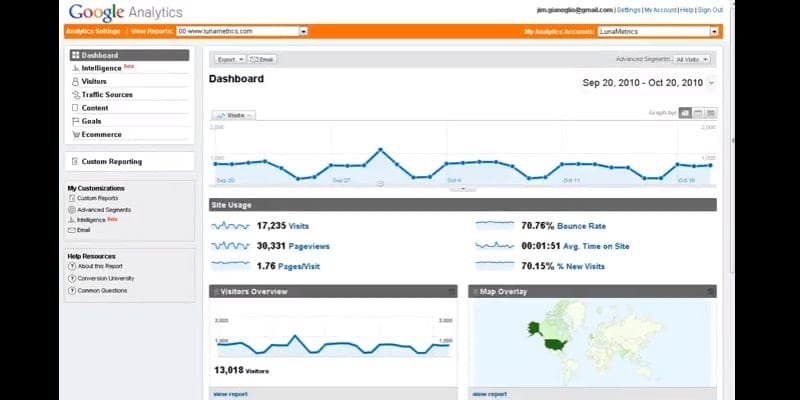Open the Intelligence report section
The width and height of the screenshot is (800, 400).
[102, 68]
